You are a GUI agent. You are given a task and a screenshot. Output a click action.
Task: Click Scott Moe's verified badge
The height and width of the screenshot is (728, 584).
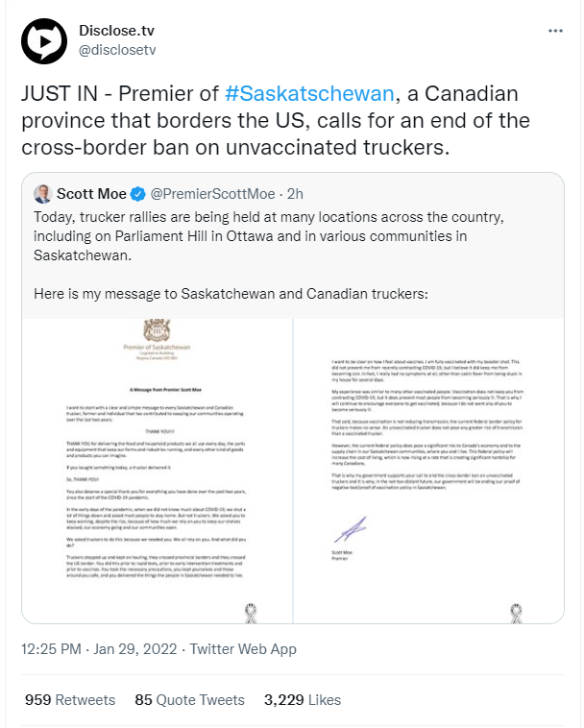click(x=137, y=194)
